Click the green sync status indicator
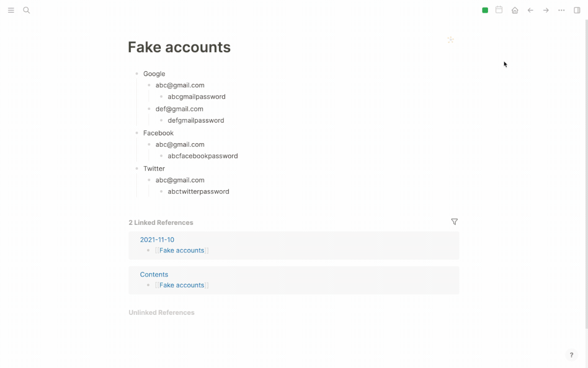Screen dimensions: 588x368 [x=485, y=10]
